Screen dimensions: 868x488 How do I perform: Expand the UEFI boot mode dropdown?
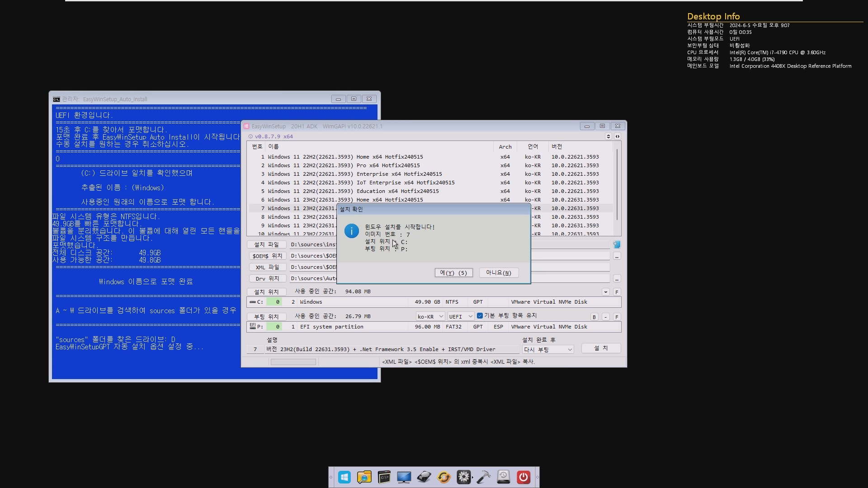click(x=460, y=316)
